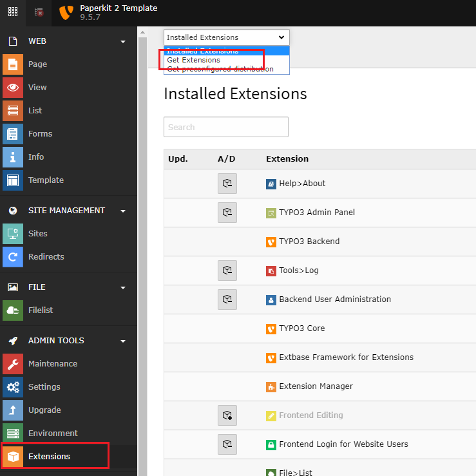
Task: Deactivate the Backend User Administration extension
Action: click(227, 300)
